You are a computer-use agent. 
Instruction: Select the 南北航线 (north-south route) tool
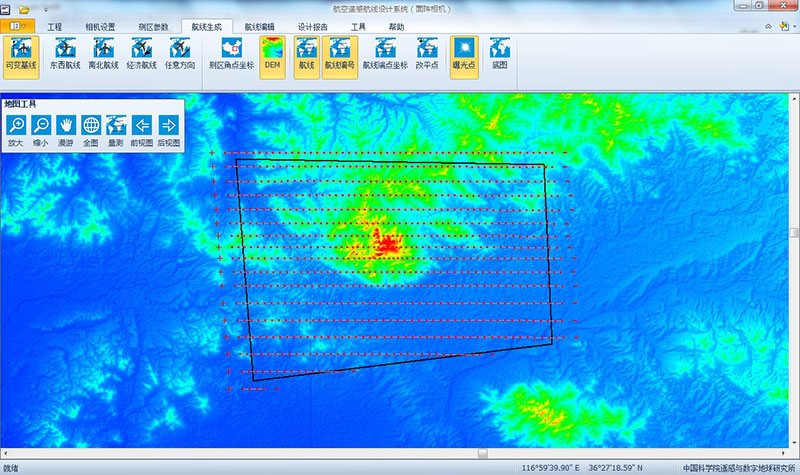tap(103, 54)
